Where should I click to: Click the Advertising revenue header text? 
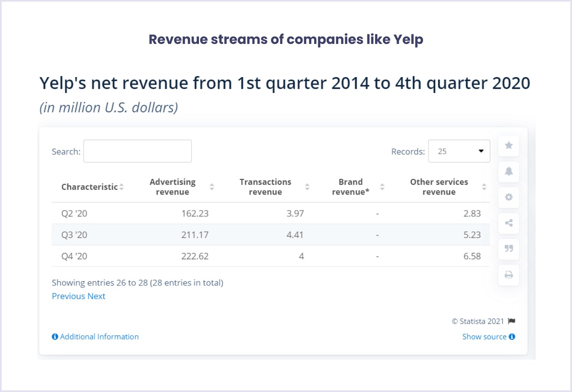pos(172,187)
